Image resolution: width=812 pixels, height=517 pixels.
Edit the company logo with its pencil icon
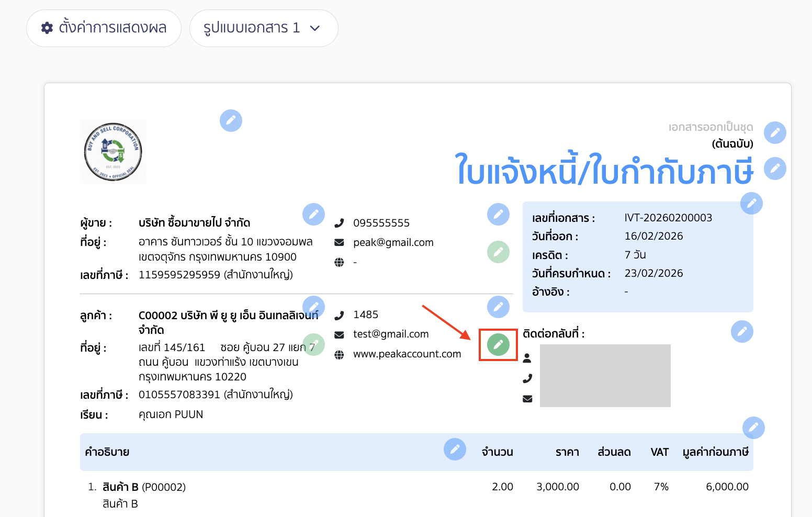coord(231,120)
